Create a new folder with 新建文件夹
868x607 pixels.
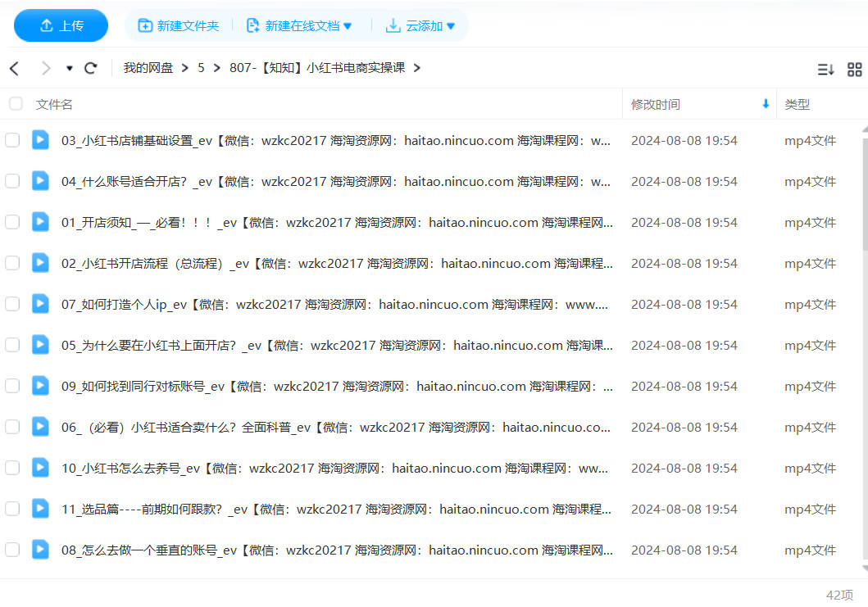tap(178, 25)
